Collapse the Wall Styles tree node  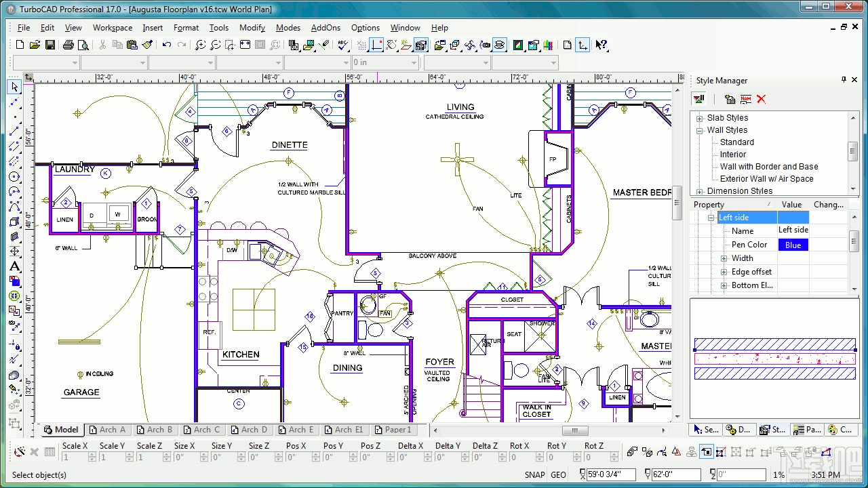(700, 130)
